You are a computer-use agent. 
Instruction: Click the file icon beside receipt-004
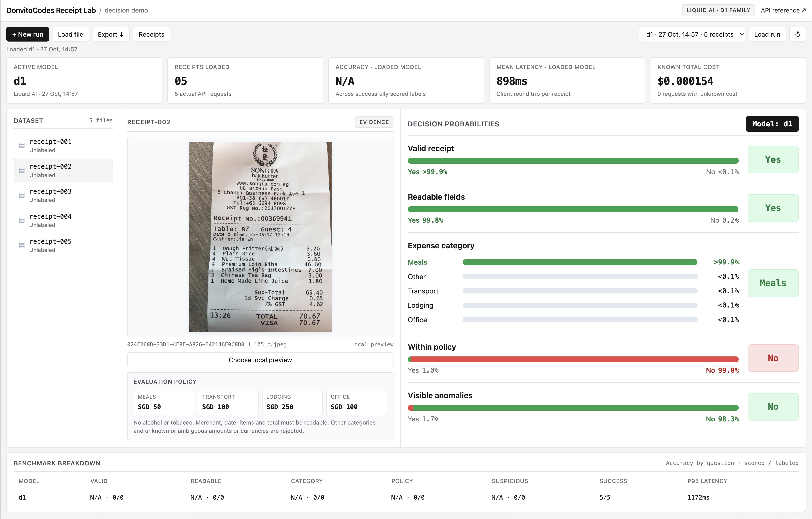pyautogui.click(x=22, y=220)
